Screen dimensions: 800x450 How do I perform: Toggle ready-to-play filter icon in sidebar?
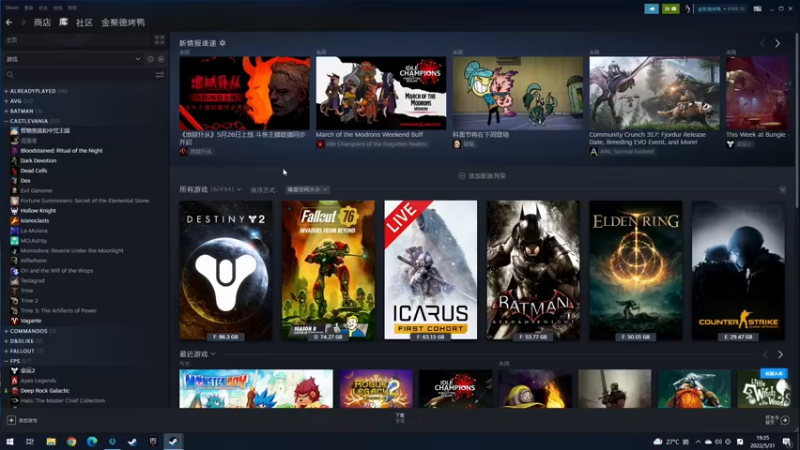(161, 59)
